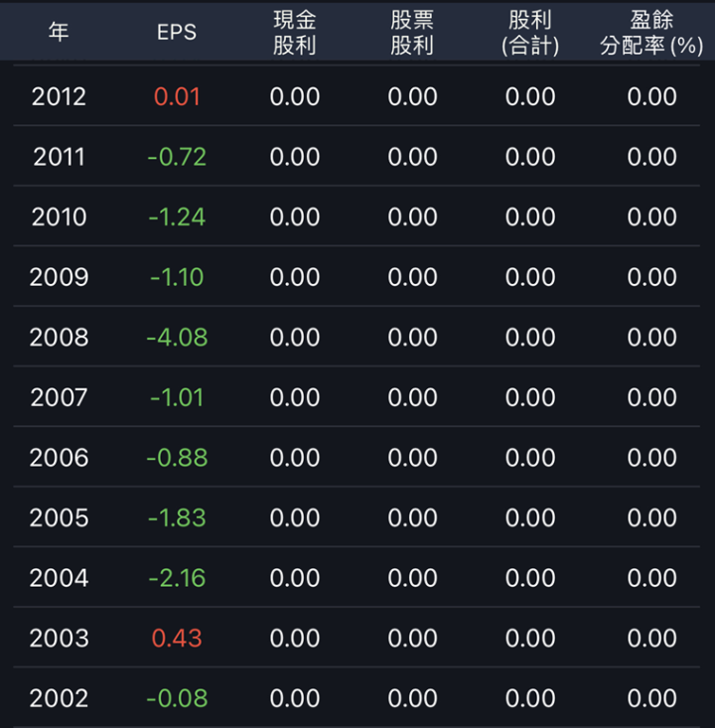Select the 2004 現金股利 value 0.00
This screenshot has height=728, width=715.
(x=294, y=578)
